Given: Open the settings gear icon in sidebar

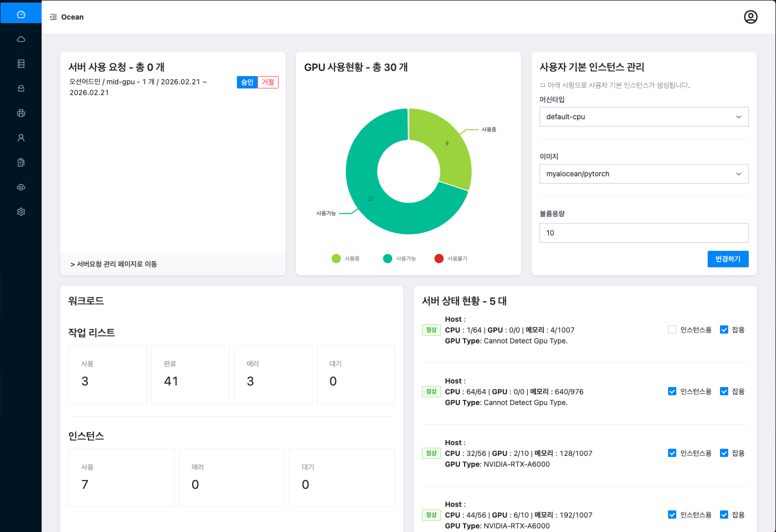Looking at the screenshot, I should tap(21, 212).
